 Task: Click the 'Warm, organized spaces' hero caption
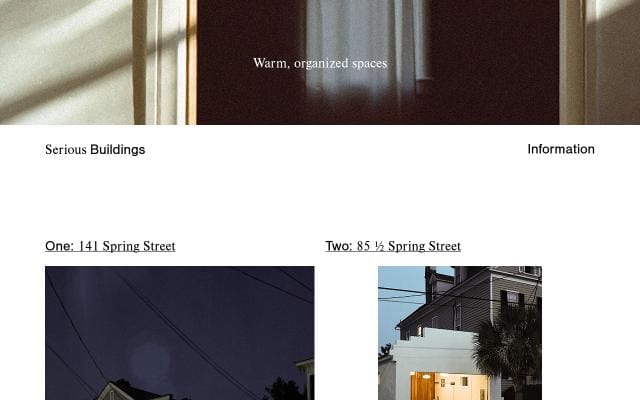[x=320, y=63]
